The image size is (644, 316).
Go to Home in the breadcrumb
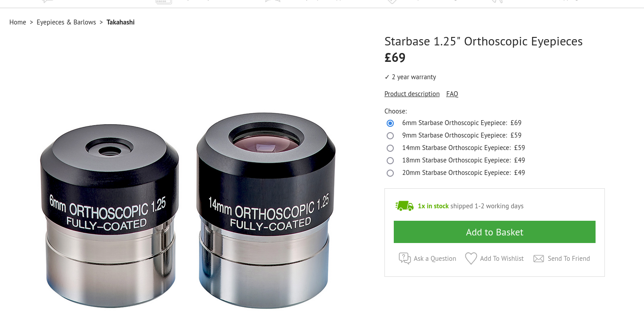[x=18, y=22]
